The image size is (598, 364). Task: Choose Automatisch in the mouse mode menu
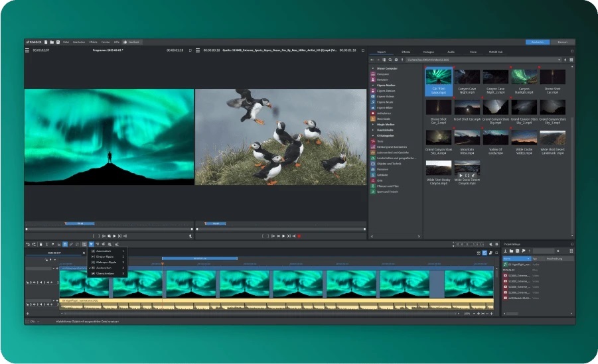[103, 251]
